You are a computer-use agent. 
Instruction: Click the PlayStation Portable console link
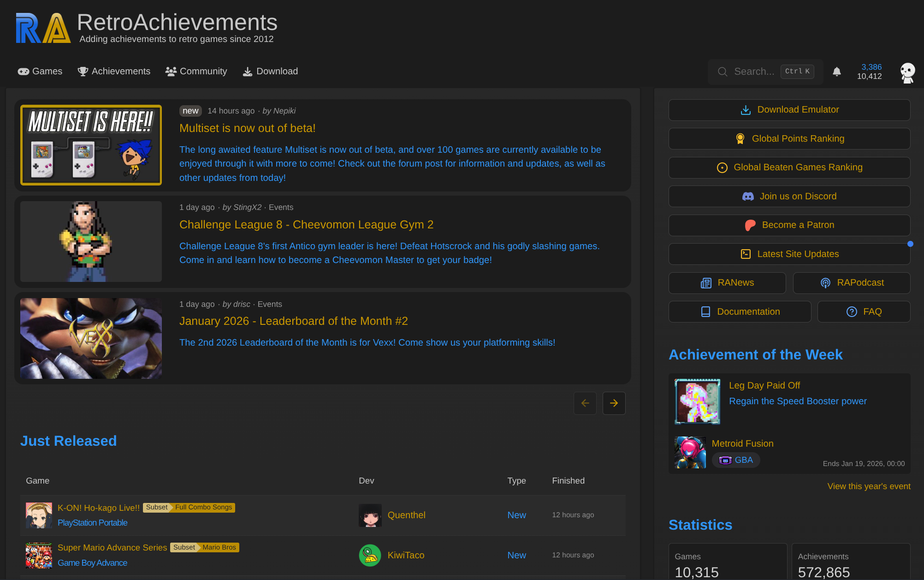[92, 523]
